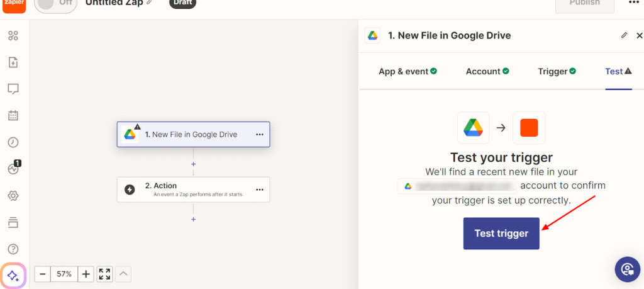Click fit-to-view icon in zoom controls
644x289 pixels.
coord(104,274)
